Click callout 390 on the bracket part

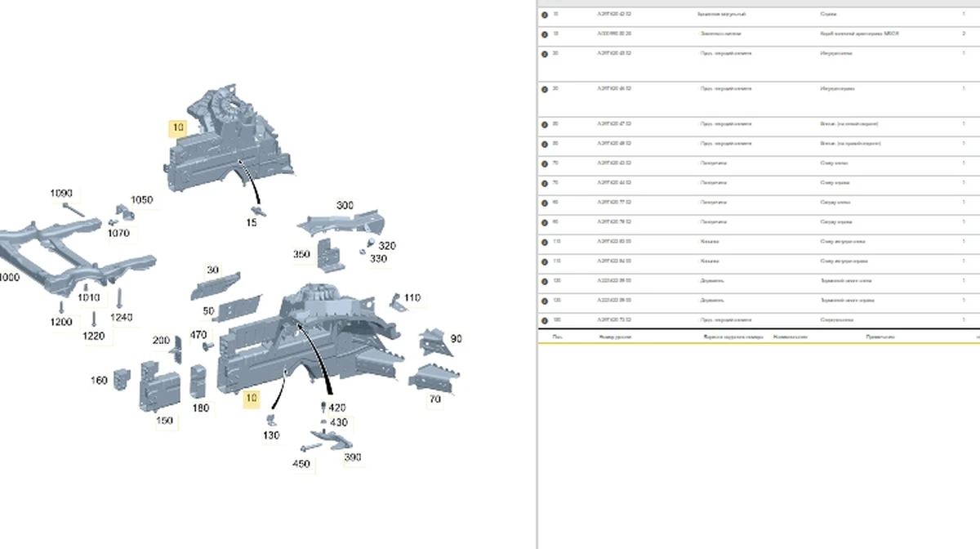(x=352, y=457)
